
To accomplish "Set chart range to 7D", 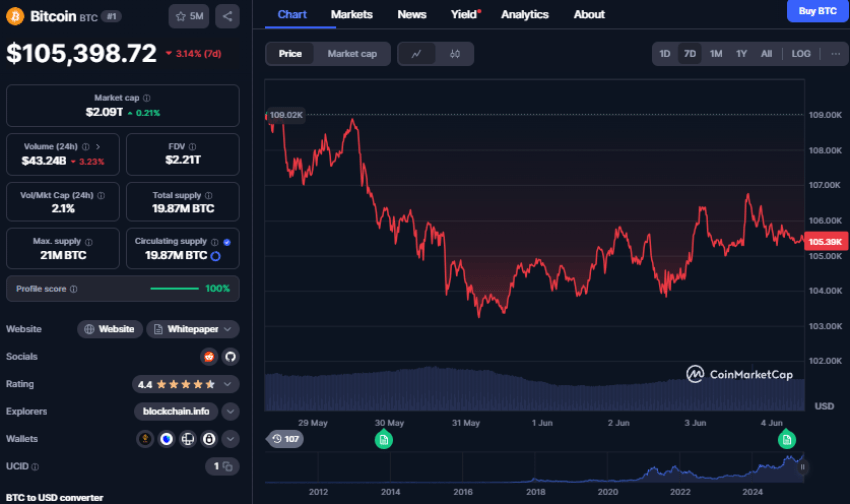I will (x=690, y=54).
